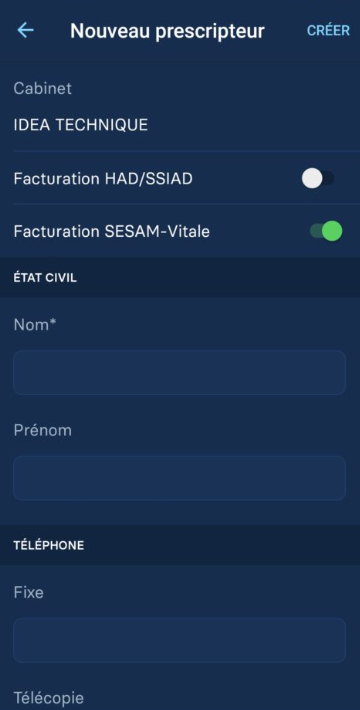Image resolution: width=360 pixels, height=710 pixels.
Task: Tap the Facturation SESAM-Vitale row label
Action: (112, 231)
